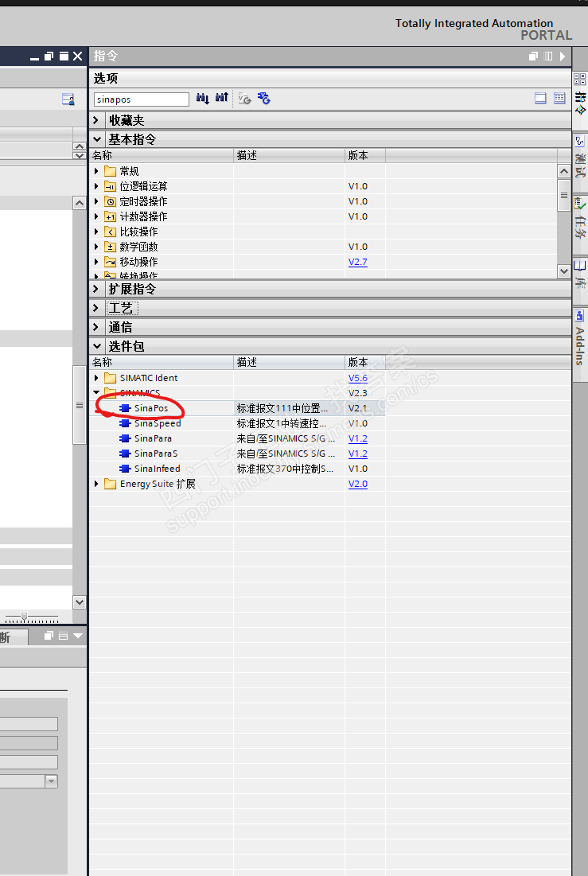Click the dropdown arrow on bottom-left panel tab bar
Screen dimensions: 588x876
click(x=78, y=636)
